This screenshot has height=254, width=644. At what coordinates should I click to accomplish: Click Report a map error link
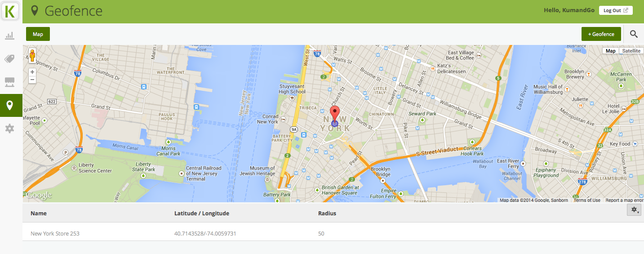(624, 201)
